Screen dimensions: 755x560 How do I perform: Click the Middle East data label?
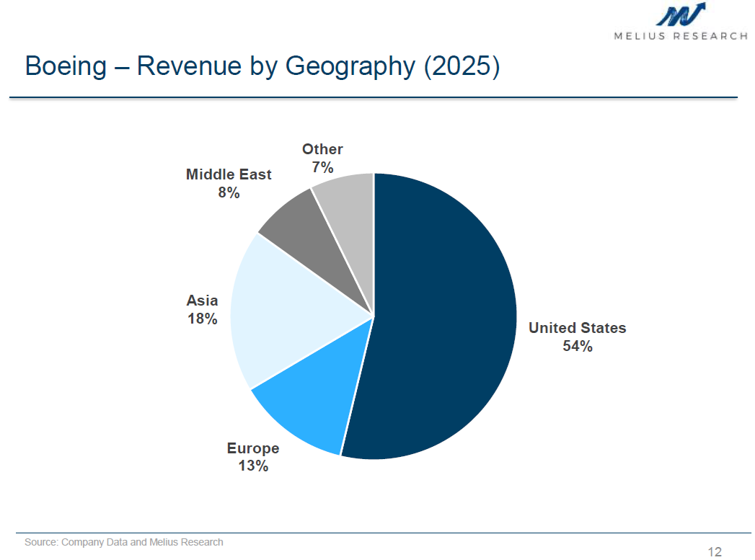pyautogui.click(x=229, y=174)
